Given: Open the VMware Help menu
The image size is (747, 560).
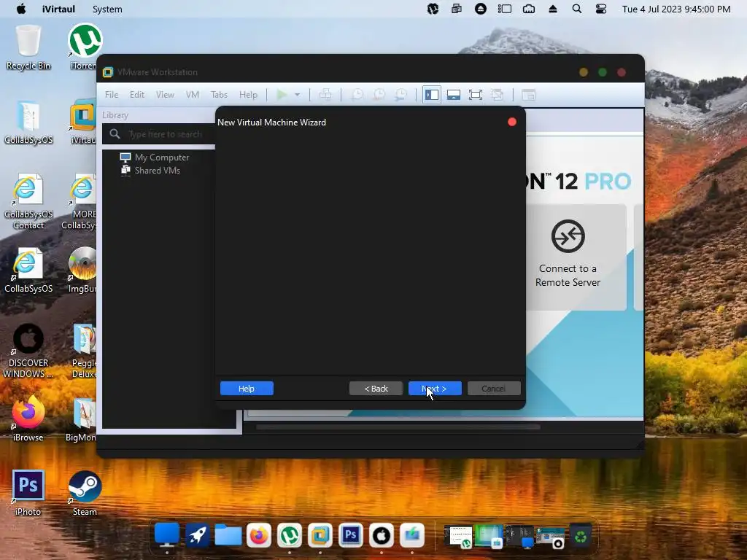Looking at the screenshot, I should point(248,95).
